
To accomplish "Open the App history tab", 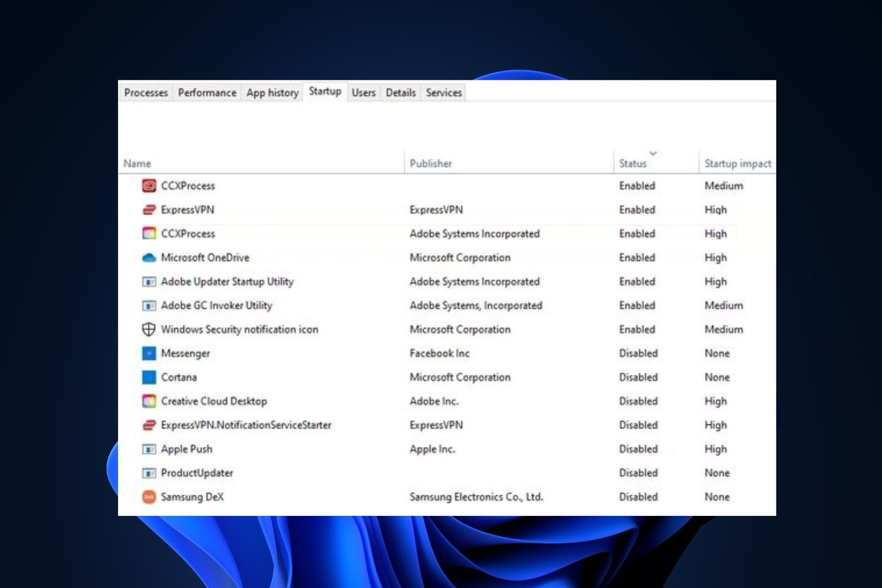I will click(272, 93).
